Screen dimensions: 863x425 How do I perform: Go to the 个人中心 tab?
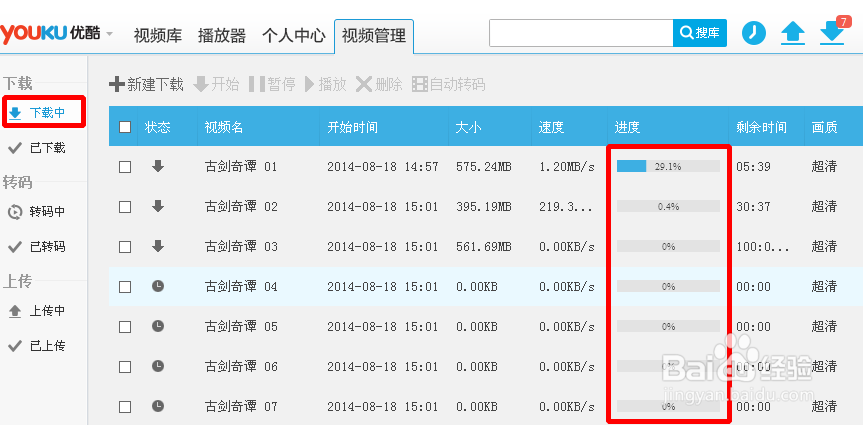pos(294,35)
